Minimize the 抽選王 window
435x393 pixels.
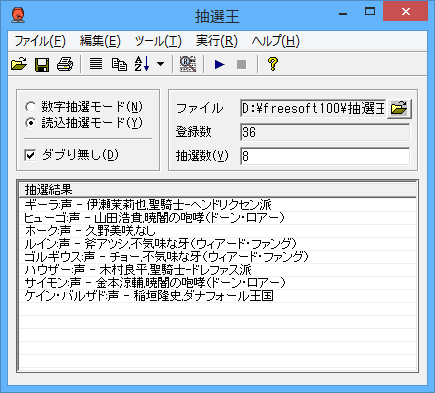click(x=343, y=13)
